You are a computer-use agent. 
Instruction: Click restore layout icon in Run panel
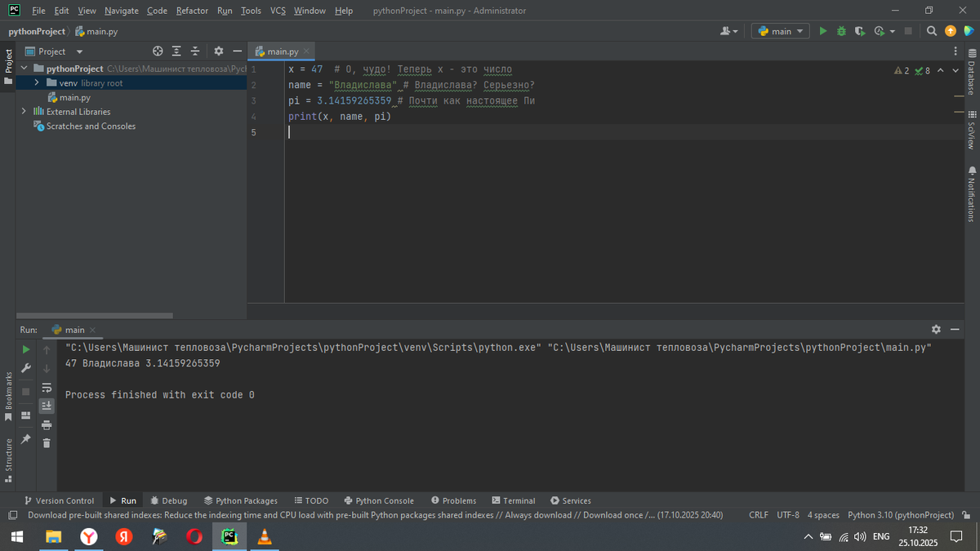pyautogui.click(x=26, y=415)
